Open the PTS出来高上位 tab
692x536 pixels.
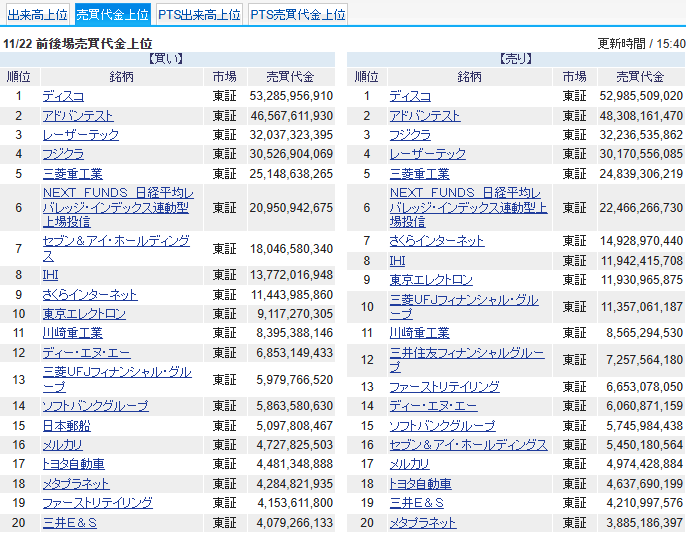(x=199, y=15)
